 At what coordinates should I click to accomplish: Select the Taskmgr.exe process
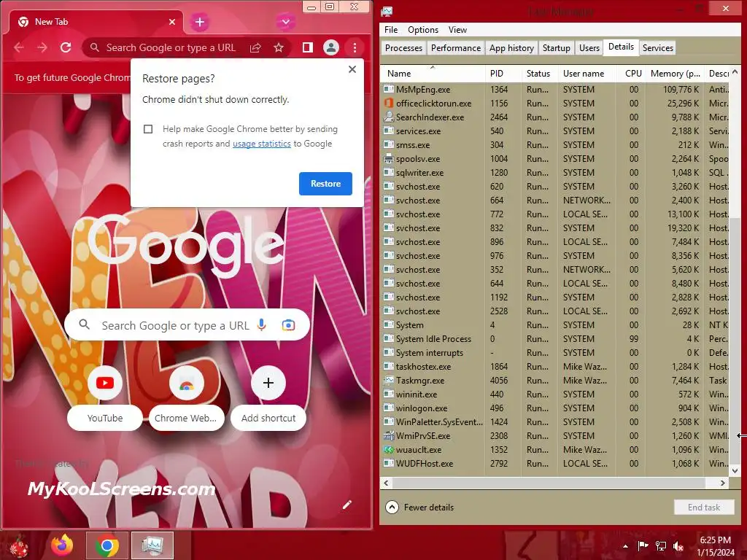pyautogui.click(x=555, y=381)
